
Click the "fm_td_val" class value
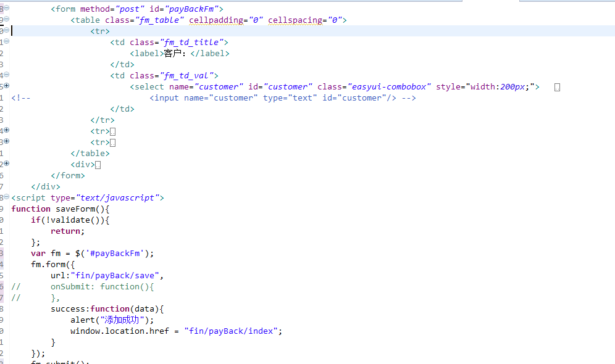(x=186, y=76)
